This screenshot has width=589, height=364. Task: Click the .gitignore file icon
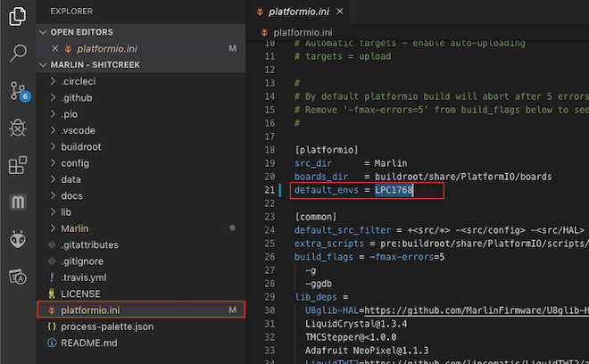pyautogui.click(x=52, y=261)
